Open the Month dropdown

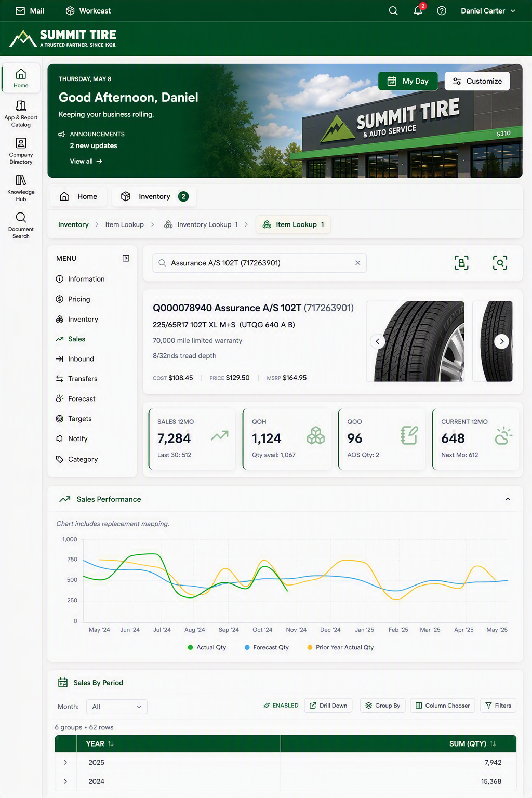pos(116,707)
